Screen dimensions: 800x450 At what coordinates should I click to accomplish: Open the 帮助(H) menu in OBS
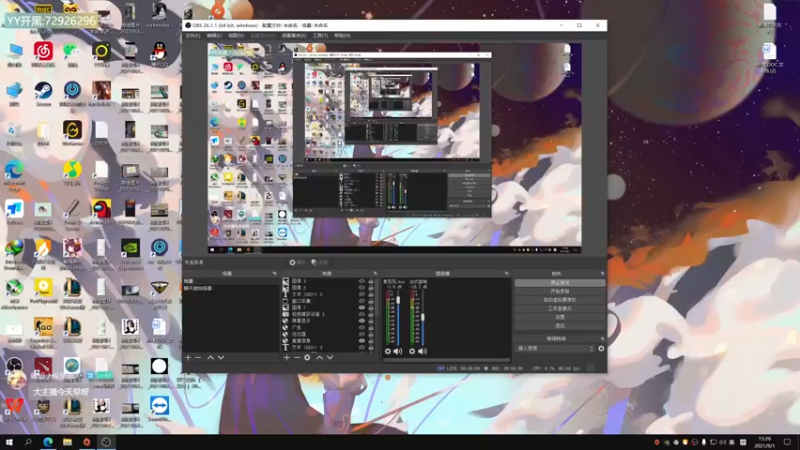coord(342,36)
